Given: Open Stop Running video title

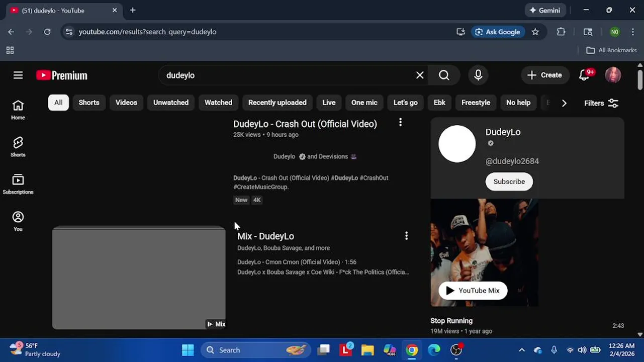Looking at the screenshot, I should [x=451, y=321].
